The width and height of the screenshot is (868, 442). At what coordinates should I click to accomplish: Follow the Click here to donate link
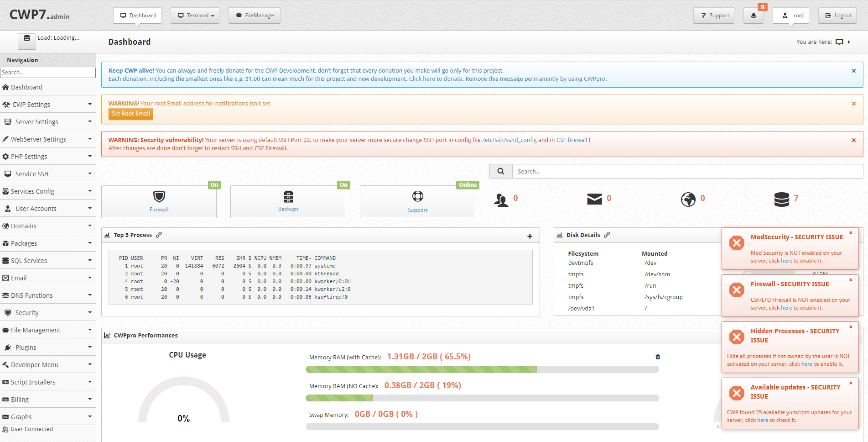point(436,79)
